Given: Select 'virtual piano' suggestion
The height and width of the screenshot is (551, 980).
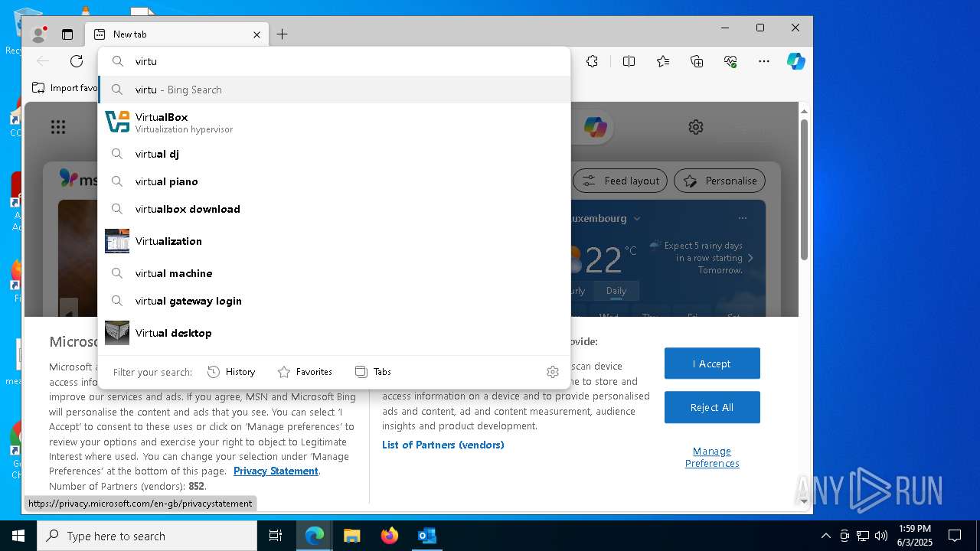Looking at the screenshot, I should 335,181.
